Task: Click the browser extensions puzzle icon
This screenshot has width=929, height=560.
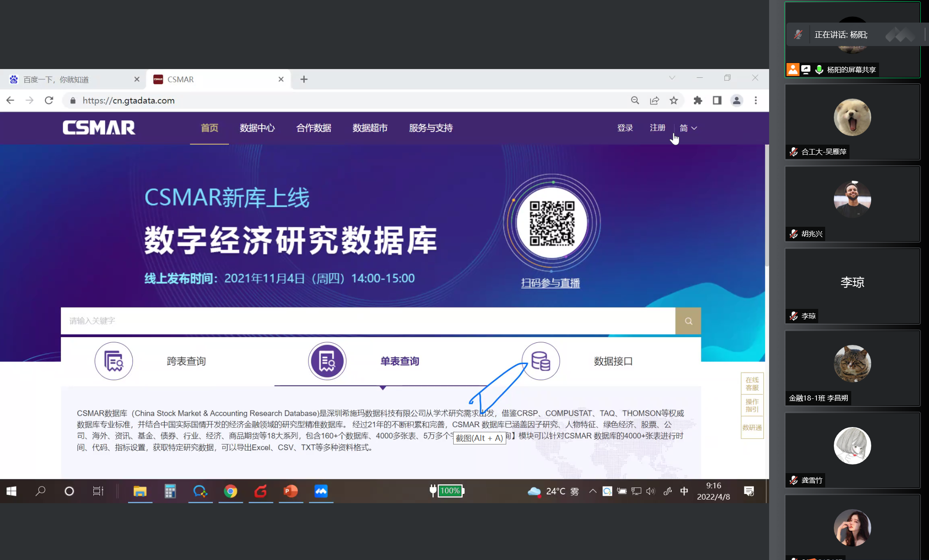Action: click(x=698, y=100)
